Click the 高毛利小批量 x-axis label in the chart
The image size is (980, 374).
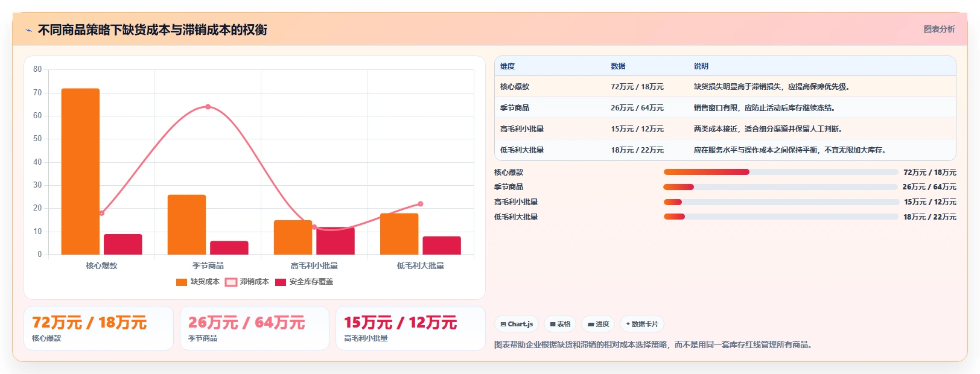click(x=314, y=265)
